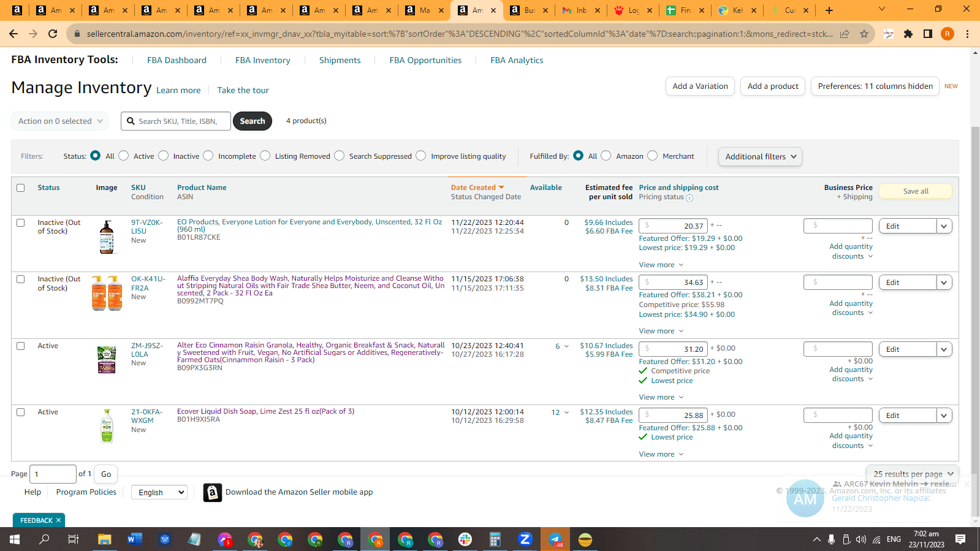Expand the Additional filters dropdown
Image resolution: width=980 pixels, height=551 pixels.
(760, 156)
